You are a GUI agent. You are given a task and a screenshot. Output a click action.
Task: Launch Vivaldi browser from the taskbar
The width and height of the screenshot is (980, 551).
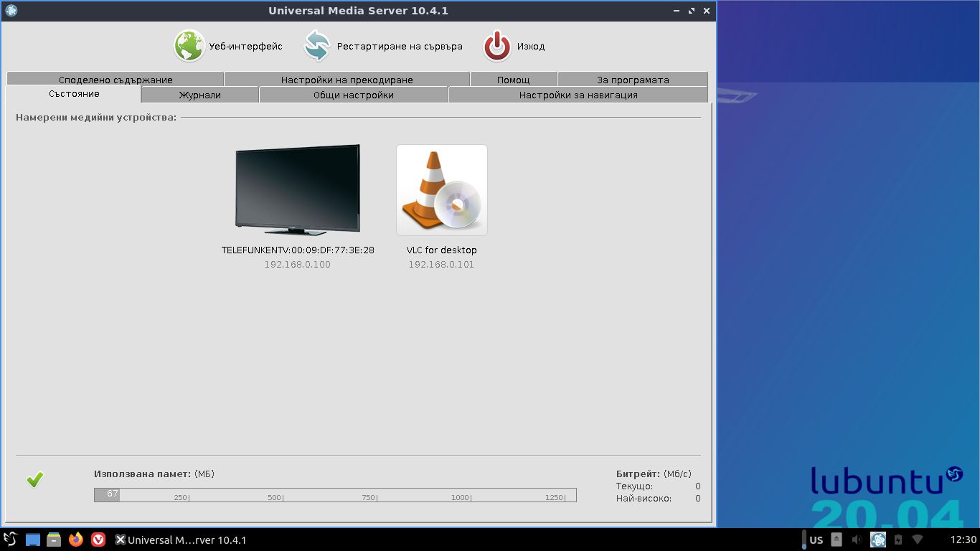(98, 540)
